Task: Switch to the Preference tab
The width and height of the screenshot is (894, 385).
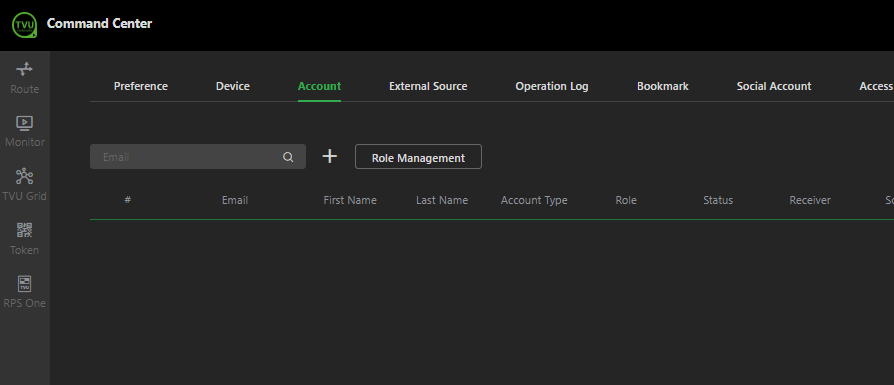Action: pos(141,86)
